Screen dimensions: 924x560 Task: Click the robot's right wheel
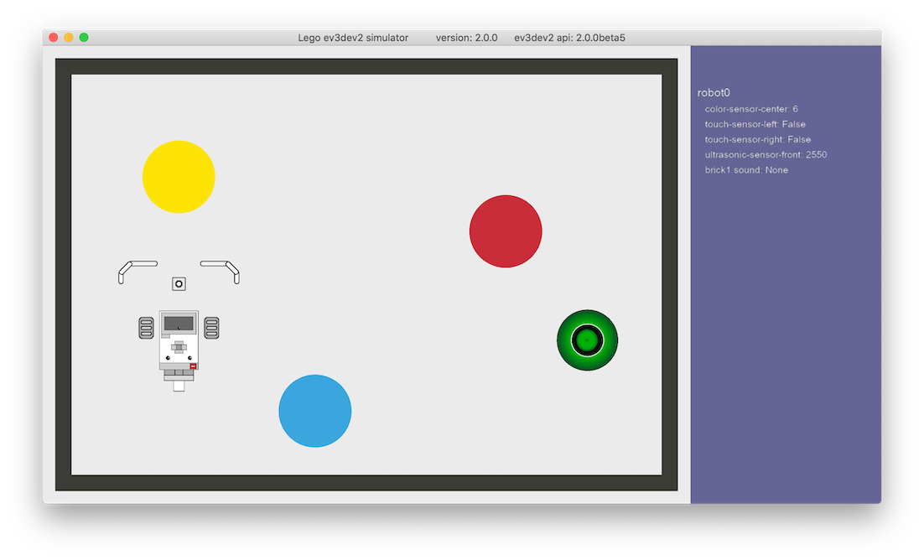(x=212, y=327)
